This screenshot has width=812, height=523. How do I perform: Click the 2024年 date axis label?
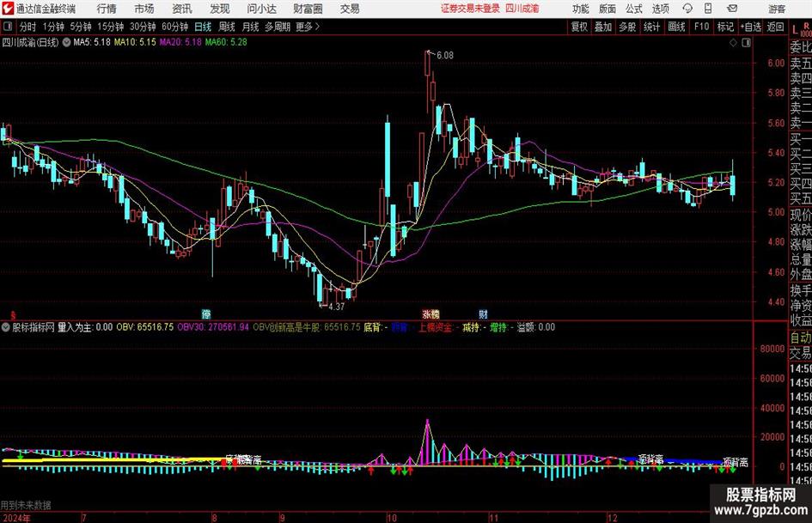(16, 518)
